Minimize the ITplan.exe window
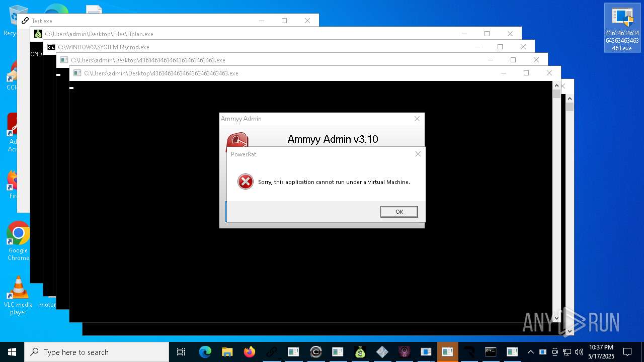The width and height of the screenshot is (644, 362). pos(464,34)
